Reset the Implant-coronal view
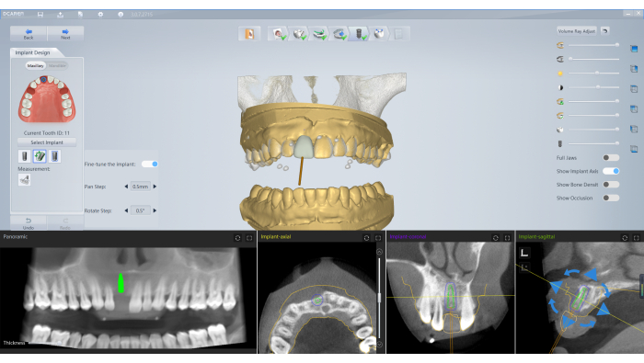Screen dimensions: 644x363 coord(495,238)
